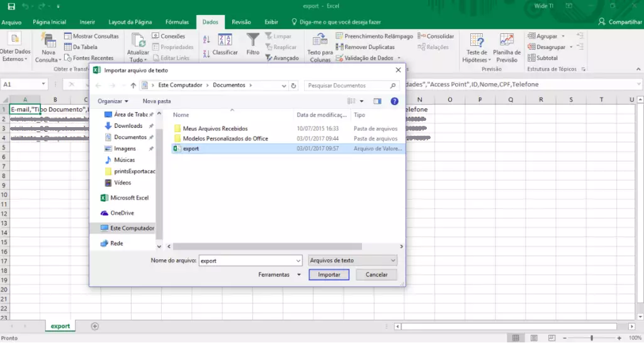Open Teste de Hipóteses menu
Viewport: 644px width, 343px height.
477,48
